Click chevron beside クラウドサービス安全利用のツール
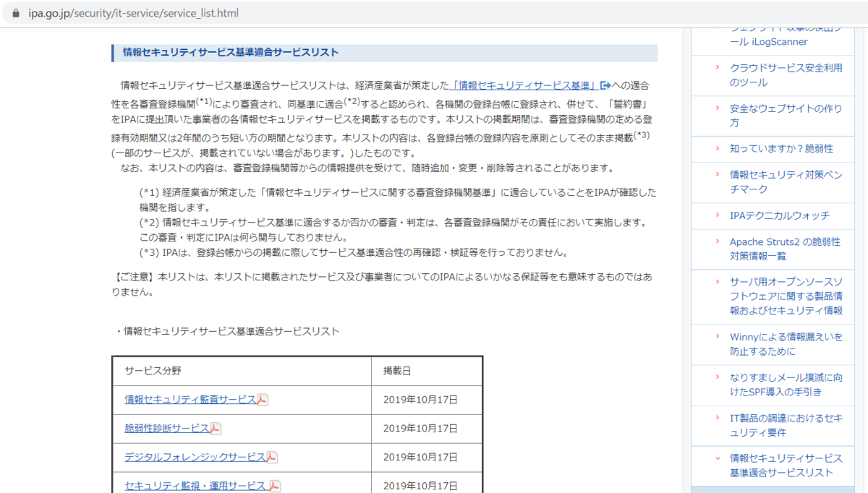 tap(717, 68)
